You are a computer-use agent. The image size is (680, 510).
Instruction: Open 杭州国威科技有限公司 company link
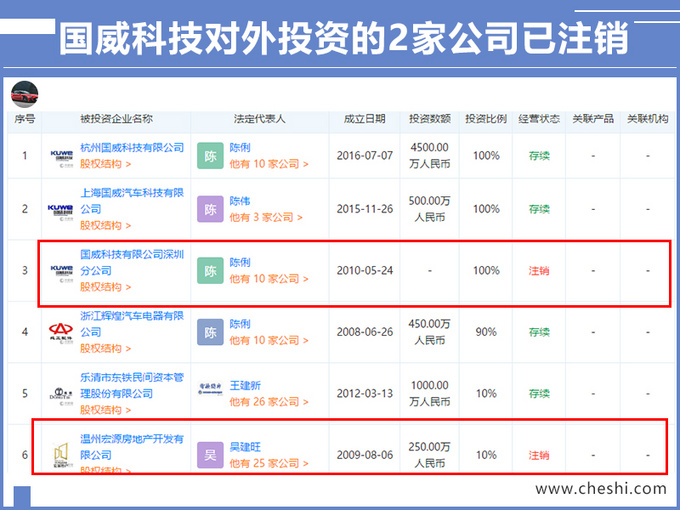click(x=132, y=147)
